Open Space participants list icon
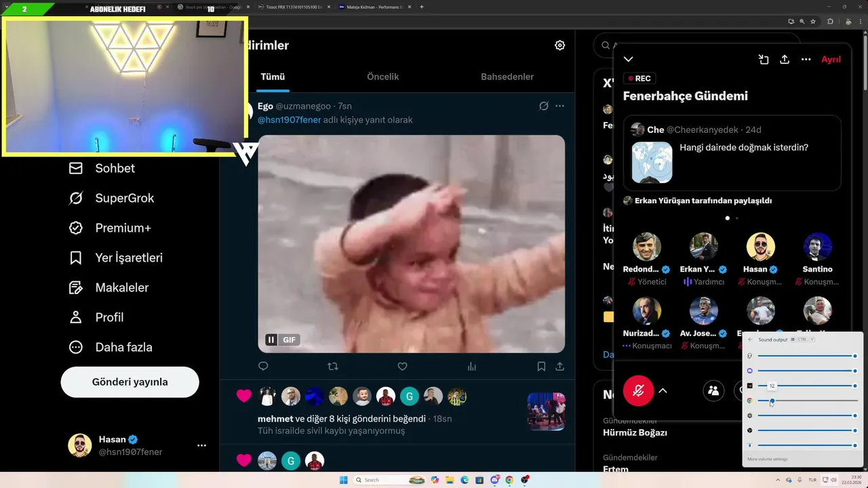Image resolution: width=868 pixels, height=488 pixels. (x=713, y=390)
